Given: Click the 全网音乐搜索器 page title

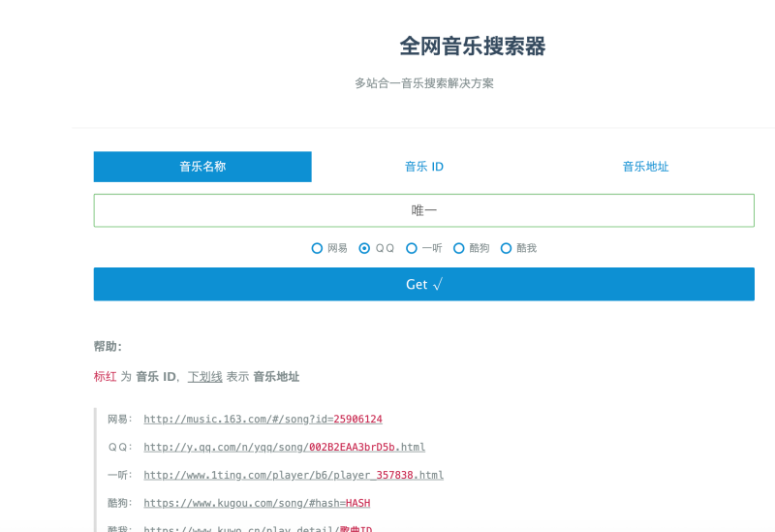Looking at the screenshot, I should tap(473, 46).
